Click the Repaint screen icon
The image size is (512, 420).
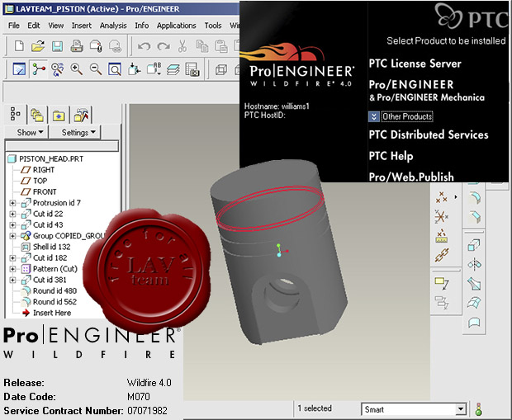(19, 69)
